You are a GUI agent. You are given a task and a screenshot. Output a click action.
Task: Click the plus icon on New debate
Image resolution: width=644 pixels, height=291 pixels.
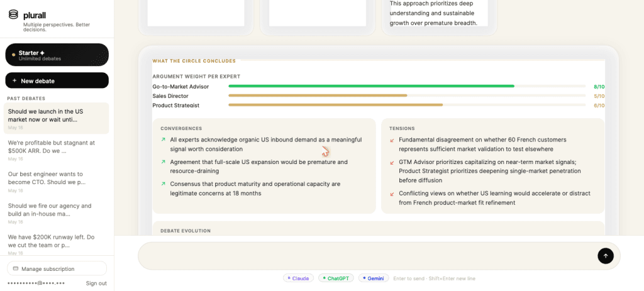(14, 81)
